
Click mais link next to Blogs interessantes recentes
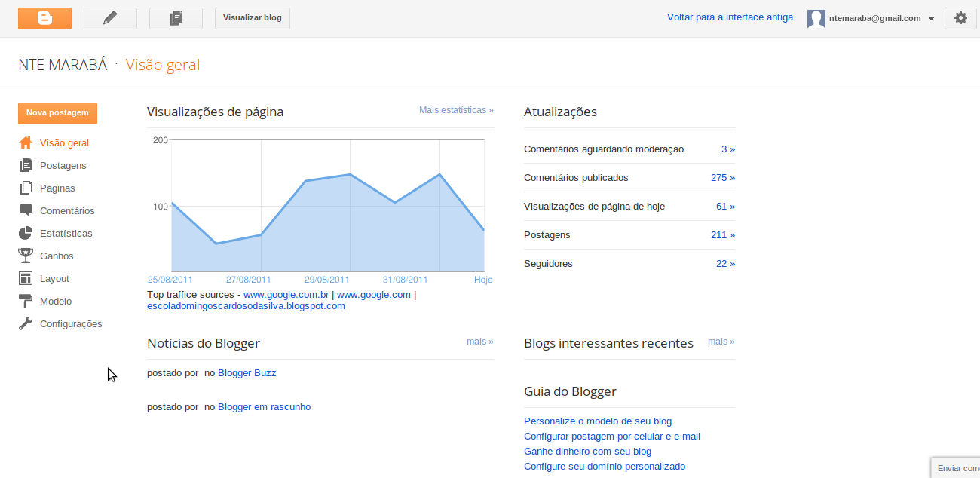pyautogui.click(x=721, y=341)
